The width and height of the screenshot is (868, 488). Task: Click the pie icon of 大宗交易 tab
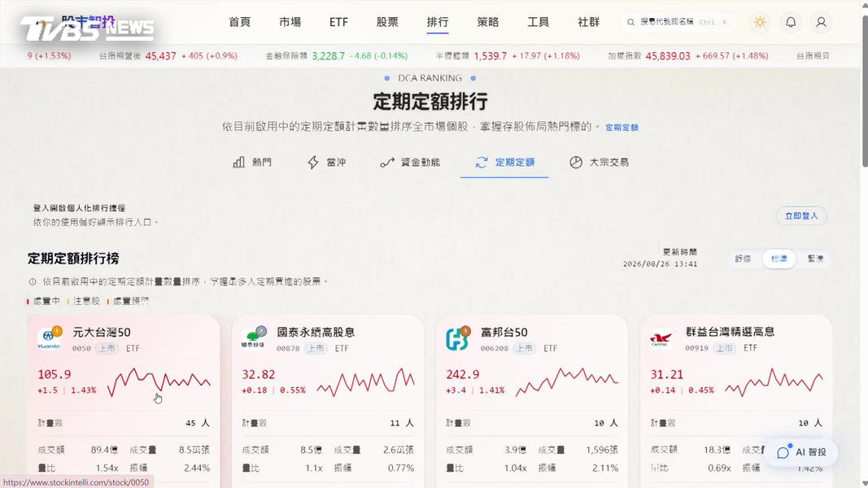[x=576, y=162]
